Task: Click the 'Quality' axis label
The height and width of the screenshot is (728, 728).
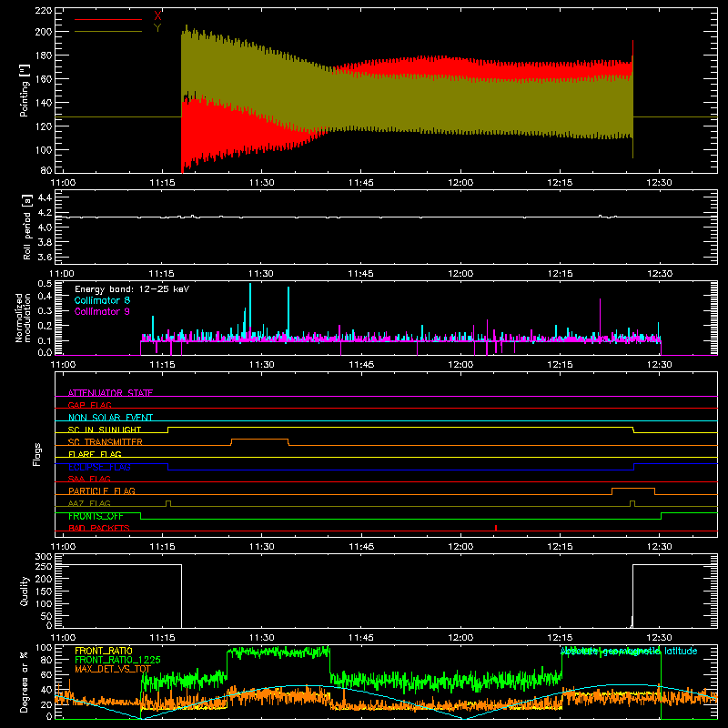Action: (25, 591)
